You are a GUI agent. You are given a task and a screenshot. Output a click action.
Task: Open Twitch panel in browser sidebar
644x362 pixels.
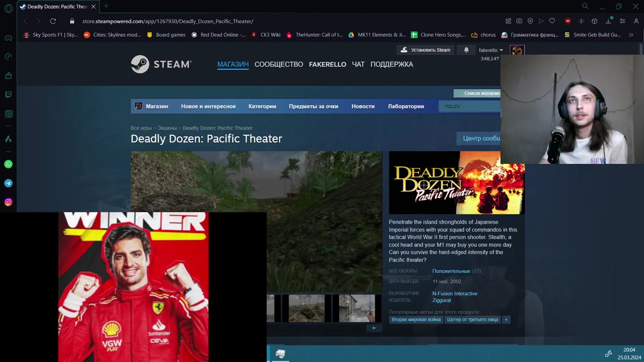pyautogui.click(x=8, y=95)
